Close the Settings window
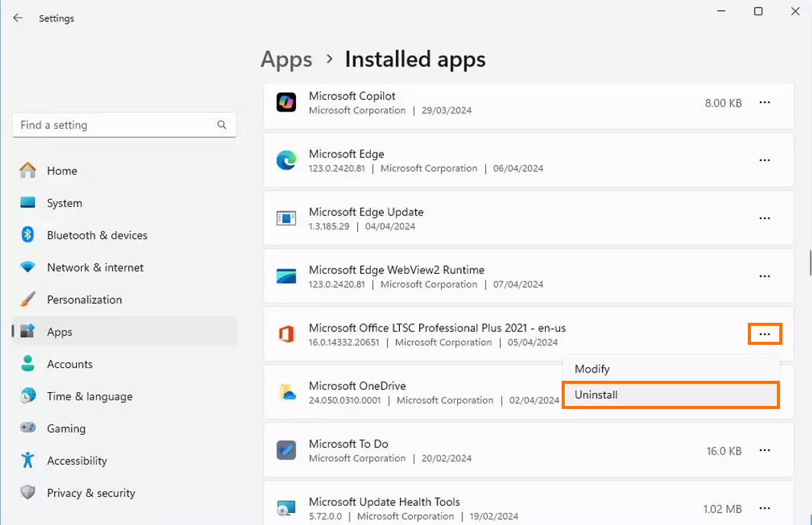The height and width of the screenshot is (525, 812). pos(795,11)
